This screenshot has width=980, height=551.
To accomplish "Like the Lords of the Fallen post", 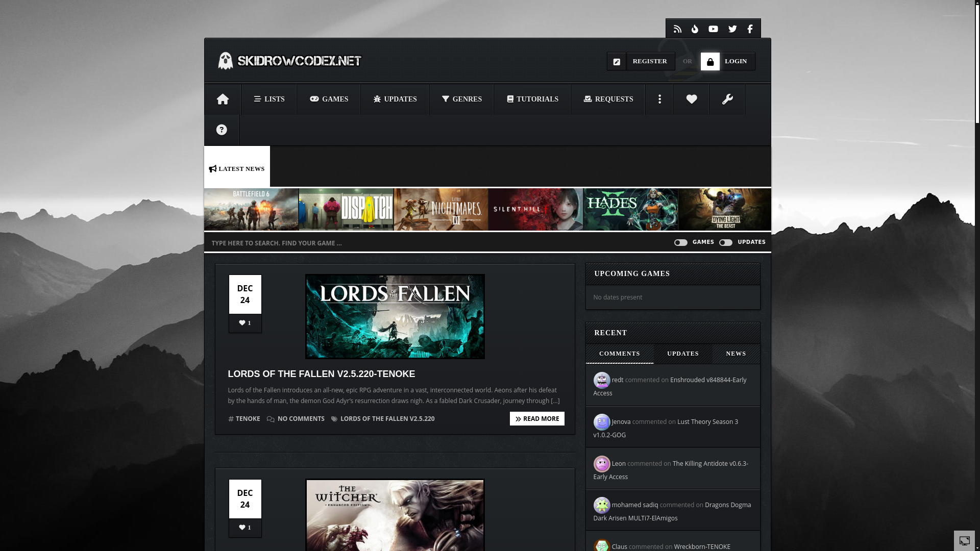I will coord(245,323).
